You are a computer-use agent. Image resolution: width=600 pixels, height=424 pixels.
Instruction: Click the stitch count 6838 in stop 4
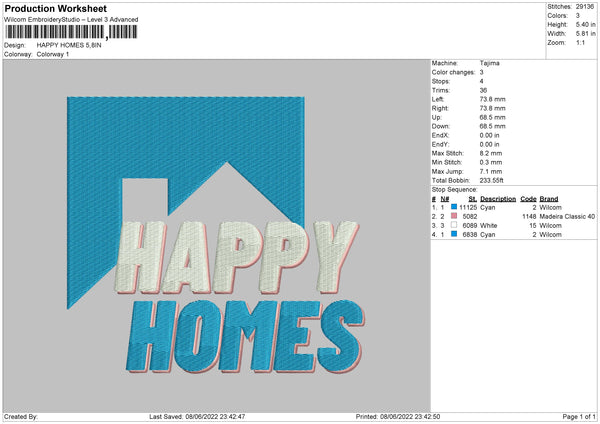point(470,235)
